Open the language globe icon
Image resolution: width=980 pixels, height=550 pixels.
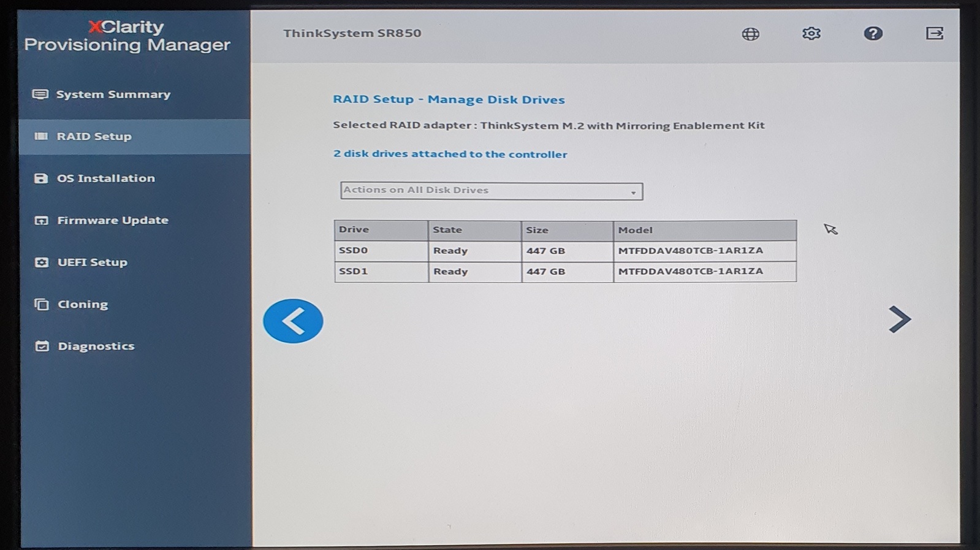[750, 34]
